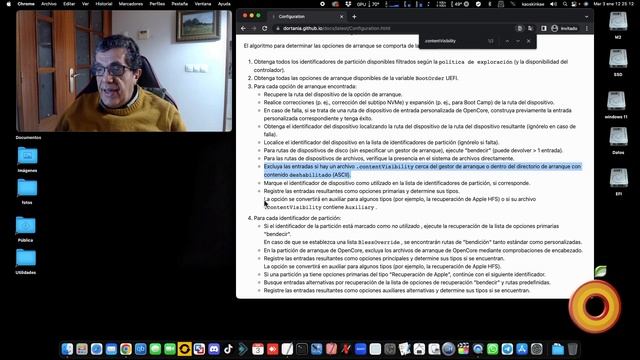Close the Configuration tab
This screenshot has height=360, width=640.
342,17
